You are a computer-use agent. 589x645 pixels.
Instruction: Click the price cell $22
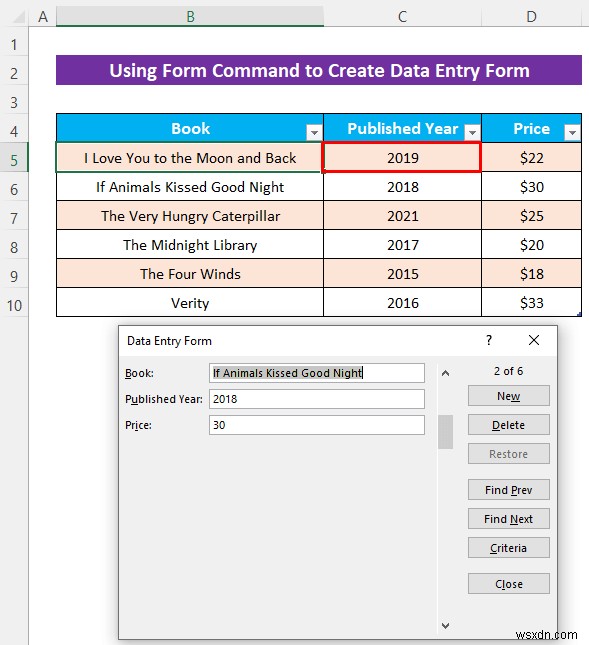[x=531, y=158]
